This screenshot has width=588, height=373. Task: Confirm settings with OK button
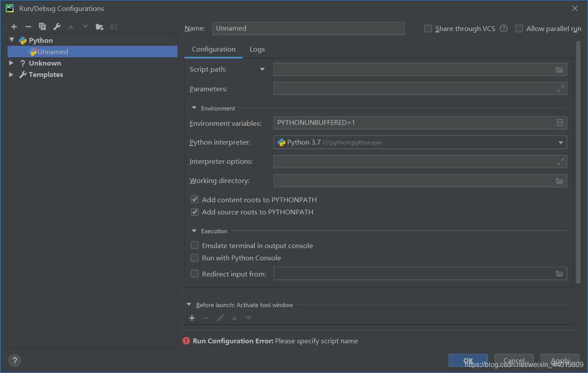tap(468, 361)
